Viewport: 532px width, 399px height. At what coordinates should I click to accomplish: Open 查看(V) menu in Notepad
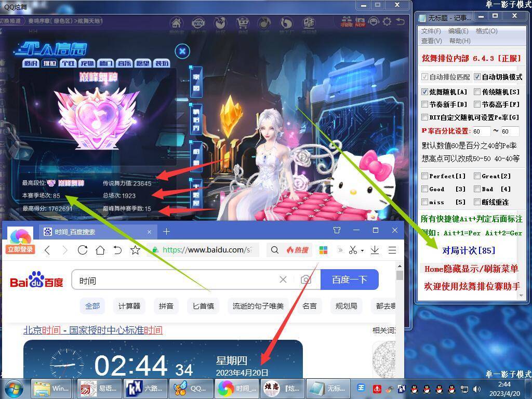click(x=432, y=41)
